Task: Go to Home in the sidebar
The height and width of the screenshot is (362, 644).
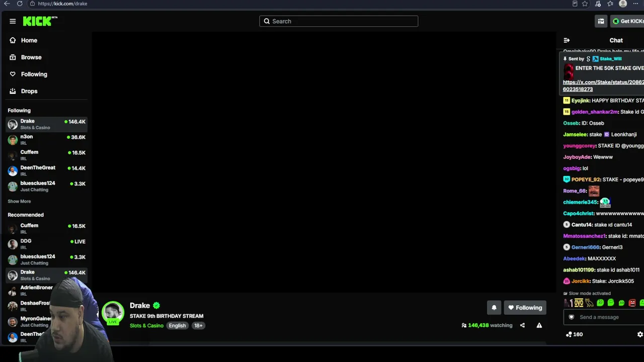Action: 24,40
